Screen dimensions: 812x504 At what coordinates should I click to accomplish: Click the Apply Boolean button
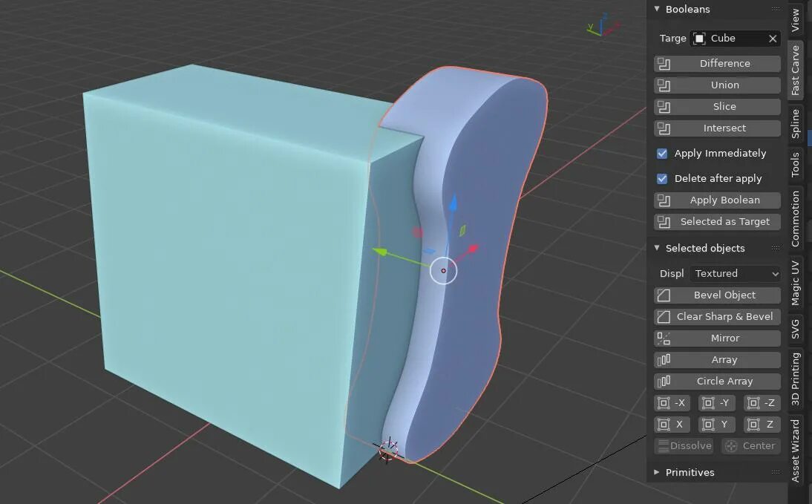717,200
